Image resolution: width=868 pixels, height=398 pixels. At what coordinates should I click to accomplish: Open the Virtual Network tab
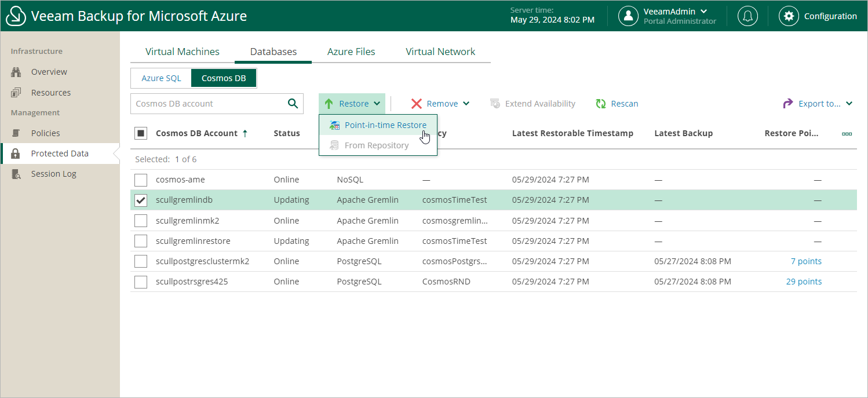click(440, 52)
